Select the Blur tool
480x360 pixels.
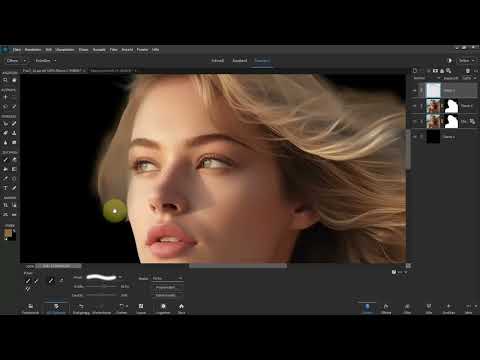(x=5, y=142)
